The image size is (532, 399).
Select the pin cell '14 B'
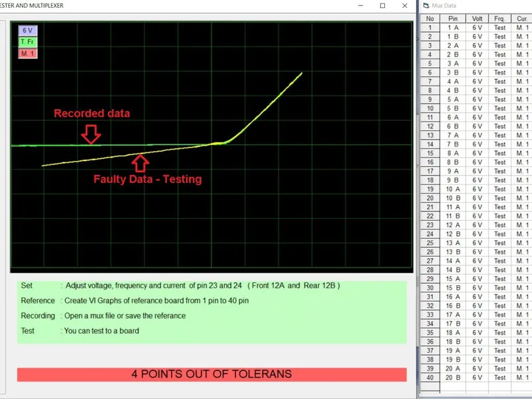(x=453, y=270)
